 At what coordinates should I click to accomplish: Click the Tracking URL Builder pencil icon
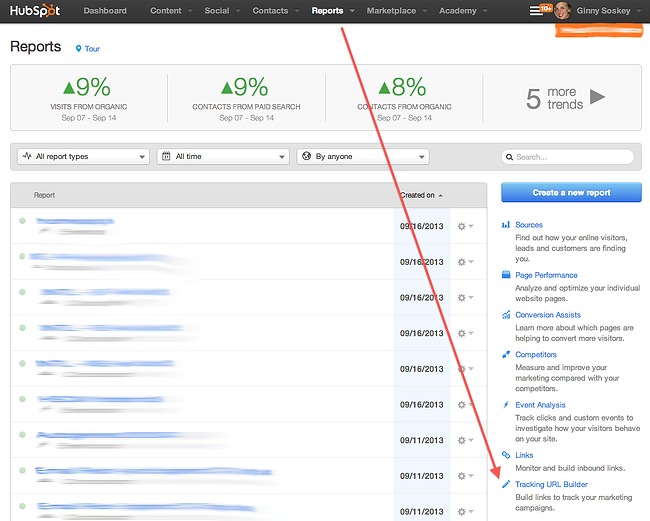[x=506, y=485]
